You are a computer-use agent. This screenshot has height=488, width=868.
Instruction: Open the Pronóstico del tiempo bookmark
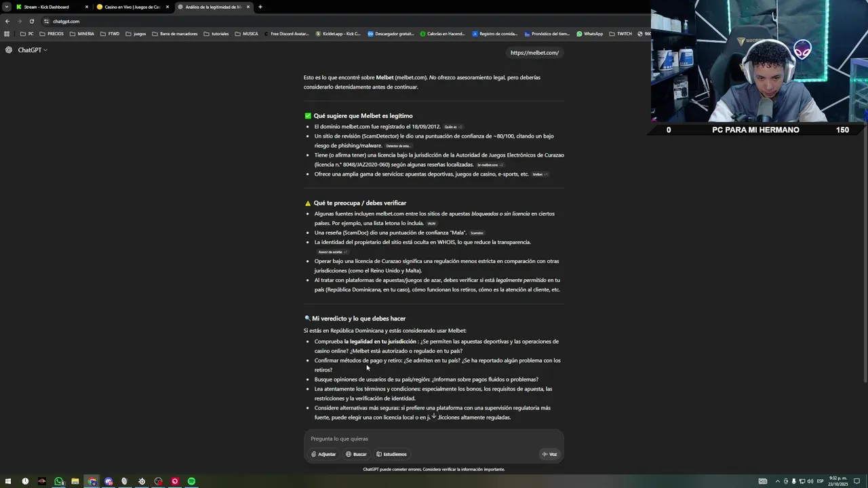point(547,34)
